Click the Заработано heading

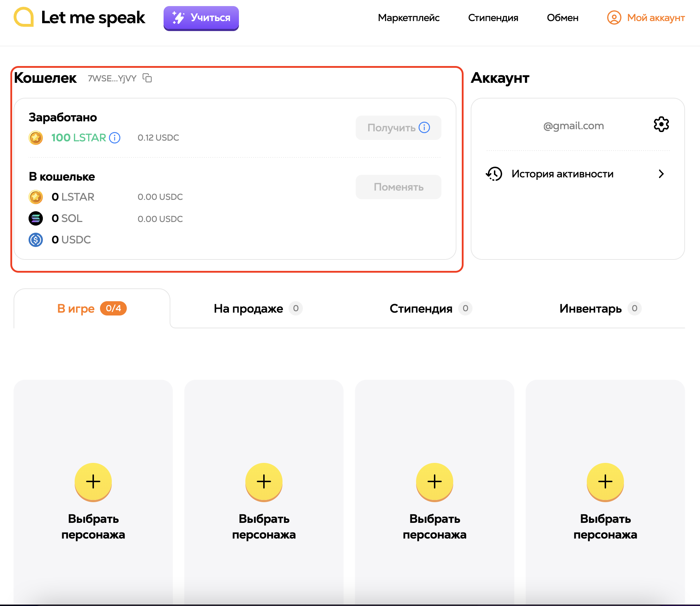pos(62,117)
